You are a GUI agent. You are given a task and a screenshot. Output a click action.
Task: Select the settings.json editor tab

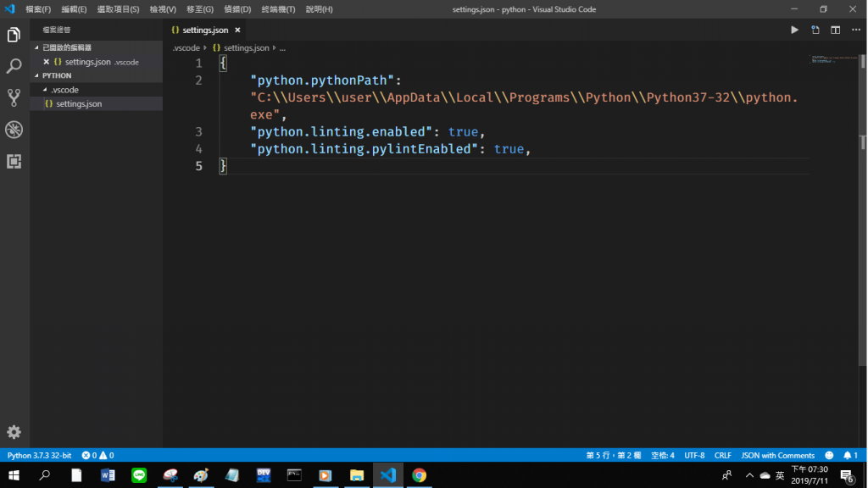(205, 30)
